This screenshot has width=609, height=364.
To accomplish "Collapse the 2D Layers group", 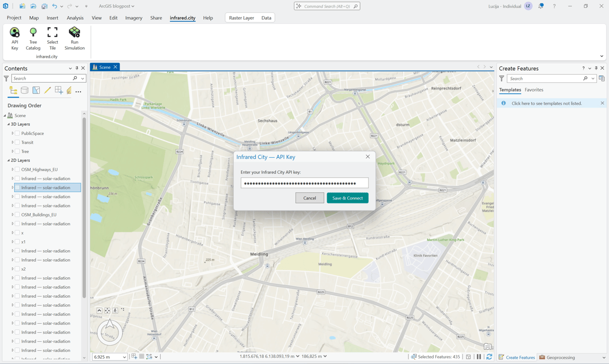I will (9, 160).
